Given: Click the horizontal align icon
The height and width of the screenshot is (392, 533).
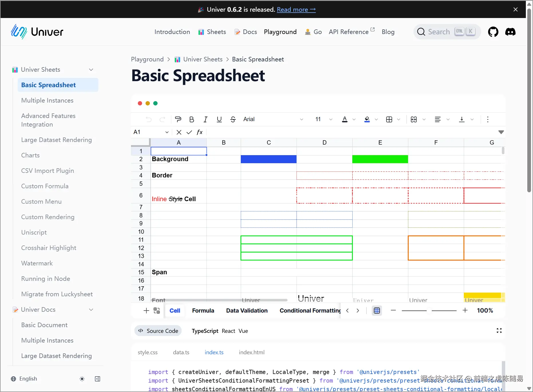Looking at the screenshot, I should coord(438,119).
